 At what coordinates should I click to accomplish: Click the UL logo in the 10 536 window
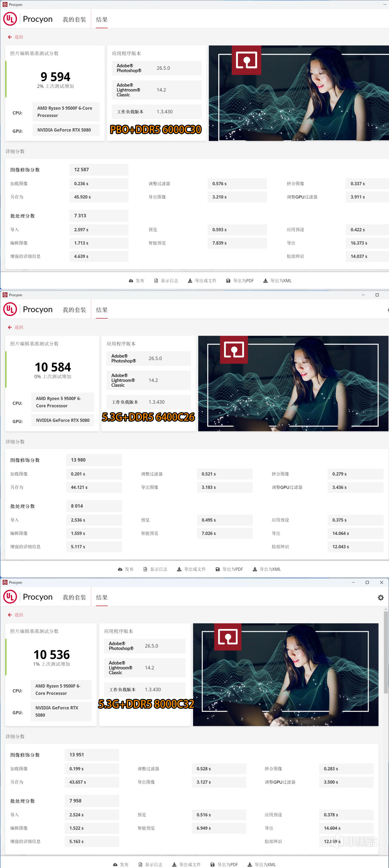10,597
